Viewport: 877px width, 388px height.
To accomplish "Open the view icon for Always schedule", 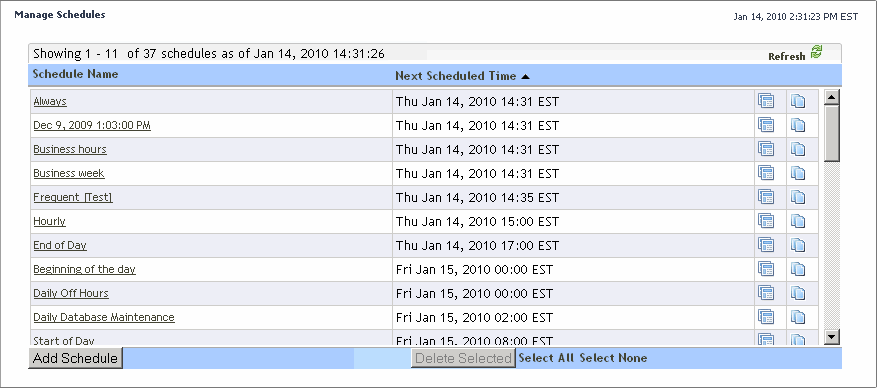I will 766,101.
